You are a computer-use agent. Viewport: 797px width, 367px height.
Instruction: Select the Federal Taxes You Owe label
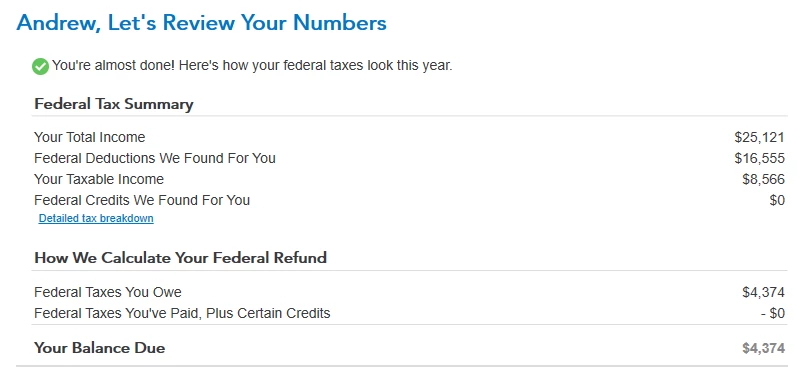pos(108,292)
